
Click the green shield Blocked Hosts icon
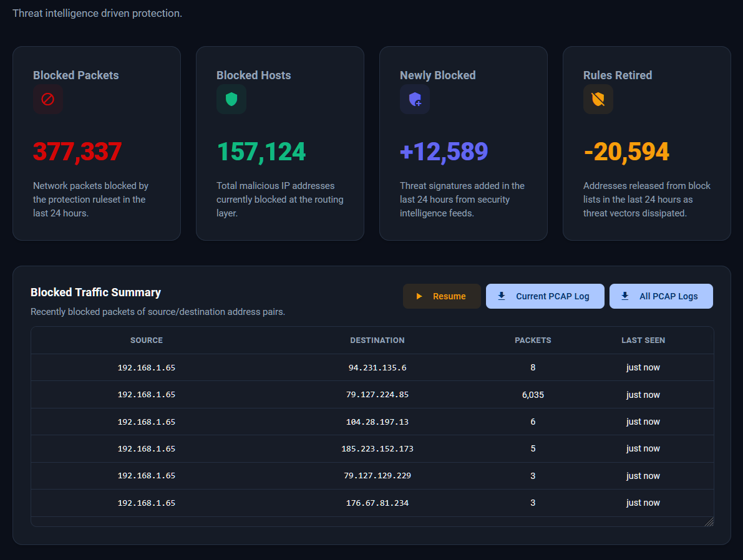click(x=231, y=99)
